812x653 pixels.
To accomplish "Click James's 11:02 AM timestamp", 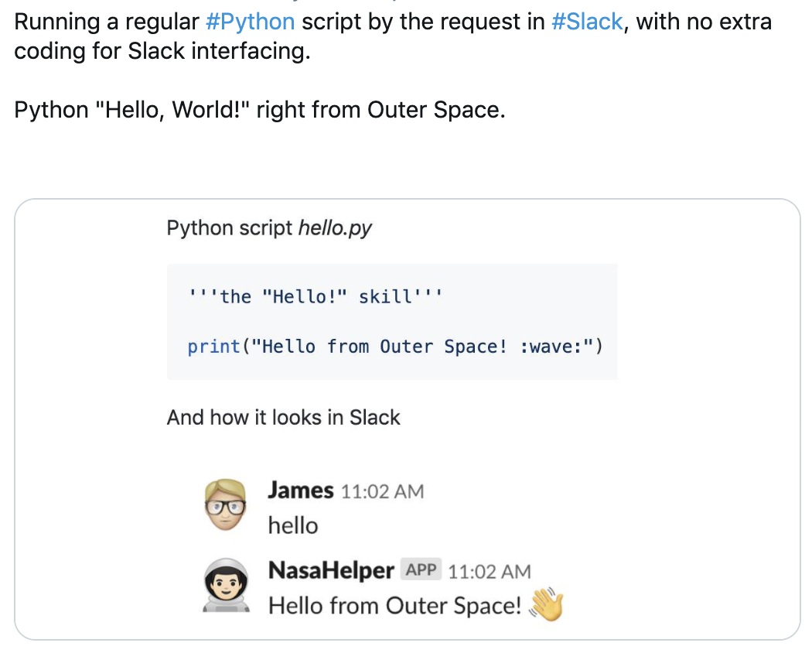I will [383, 491].
